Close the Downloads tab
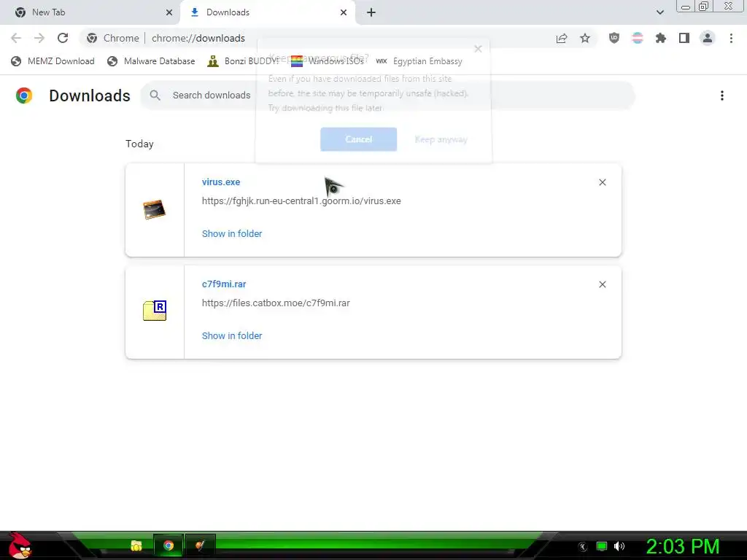This screenshot has height=560, width=747. click(x=344, y=12)
